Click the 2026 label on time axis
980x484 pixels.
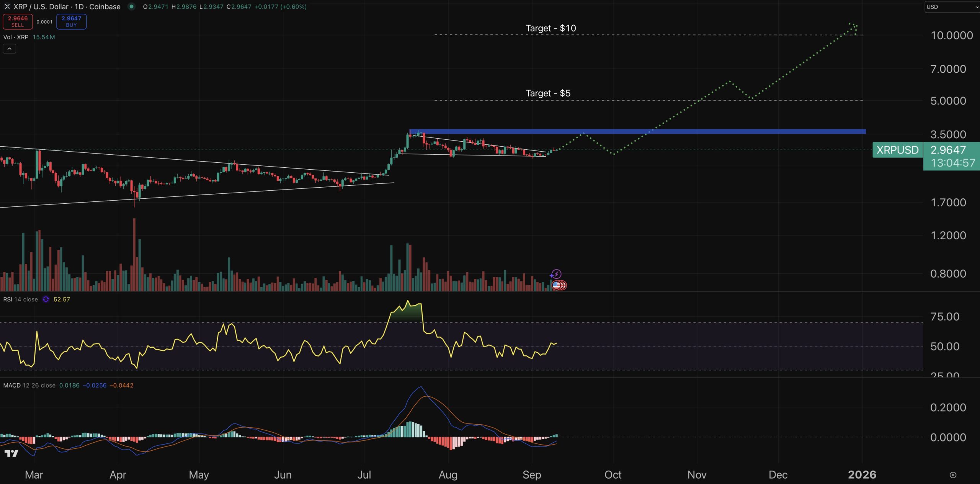[x=862, y=475]
